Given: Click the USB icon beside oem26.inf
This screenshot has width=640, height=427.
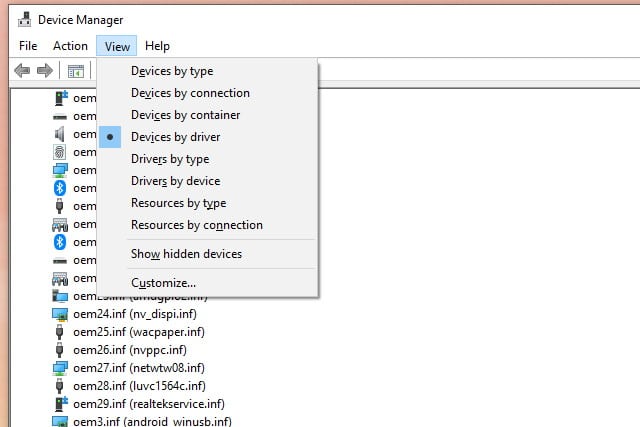Looking at the screenshot, I should click(x=60, y=350).
